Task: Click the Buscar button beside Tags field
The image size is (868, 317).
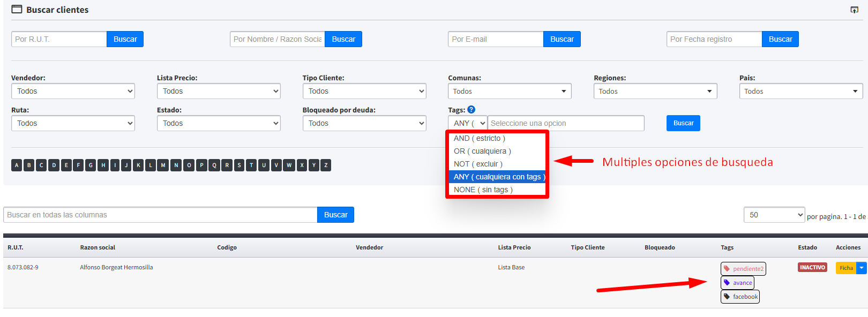Action: coord(683,123)
